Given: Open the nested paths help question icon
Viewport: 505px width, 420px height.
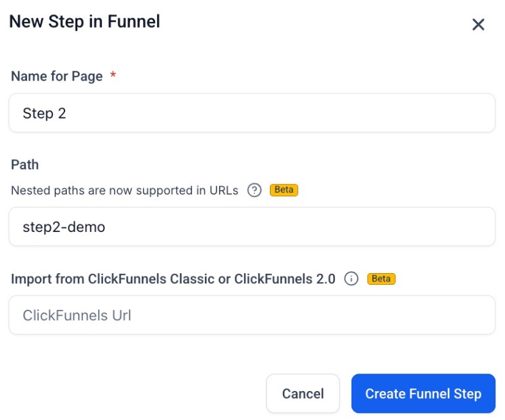Looking at the screenshot, I should pos(254,190).
